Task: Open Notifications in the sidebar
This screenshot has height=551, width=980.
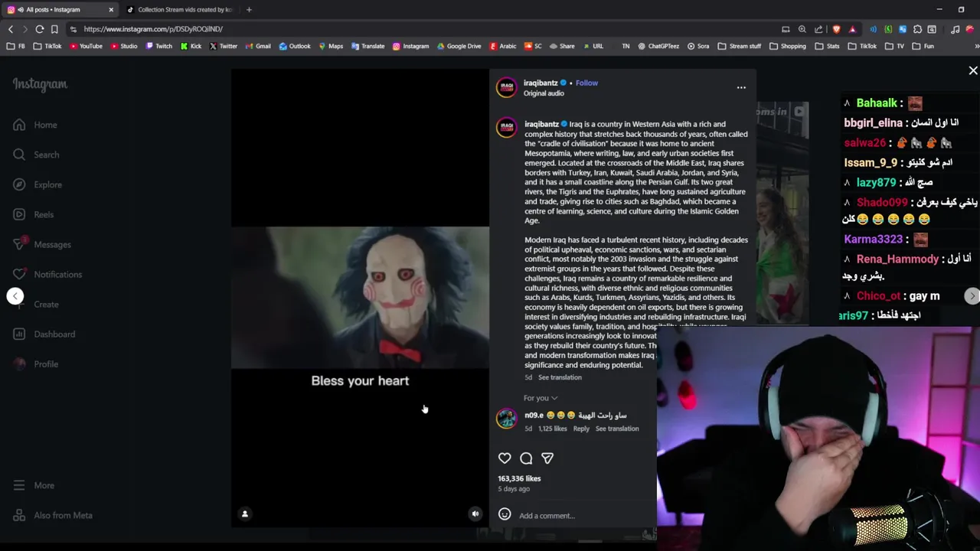Action: tap(47, 274)
